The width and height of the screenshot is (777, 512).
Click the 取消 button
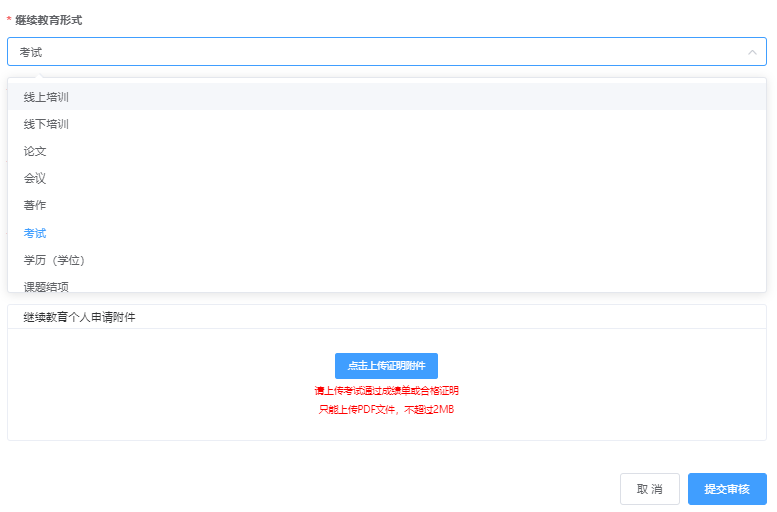[x=649, y=489]
